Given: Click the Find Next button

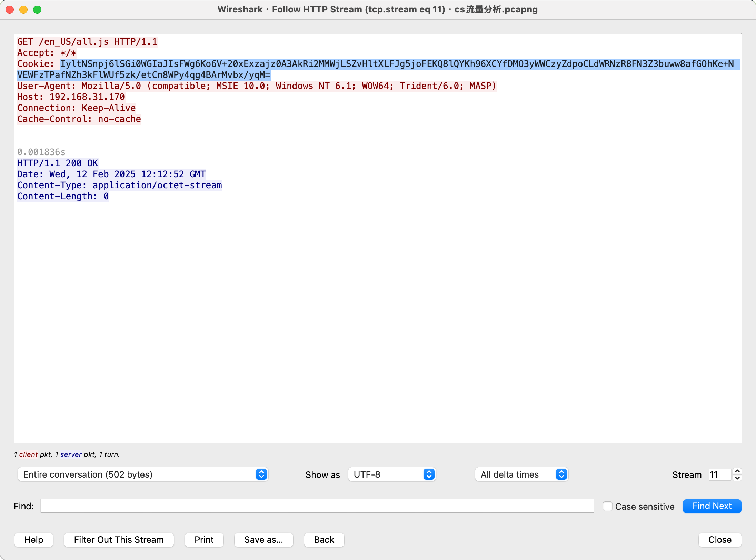Looking at the screenshot, I should pos(712,506).
